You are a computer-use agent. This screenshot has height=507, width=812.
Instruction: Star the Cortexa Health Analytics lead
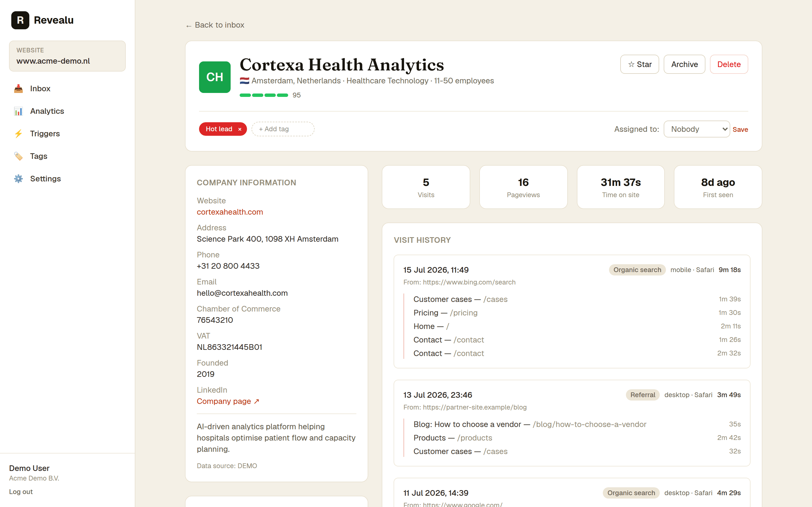[x=639, y=65]
